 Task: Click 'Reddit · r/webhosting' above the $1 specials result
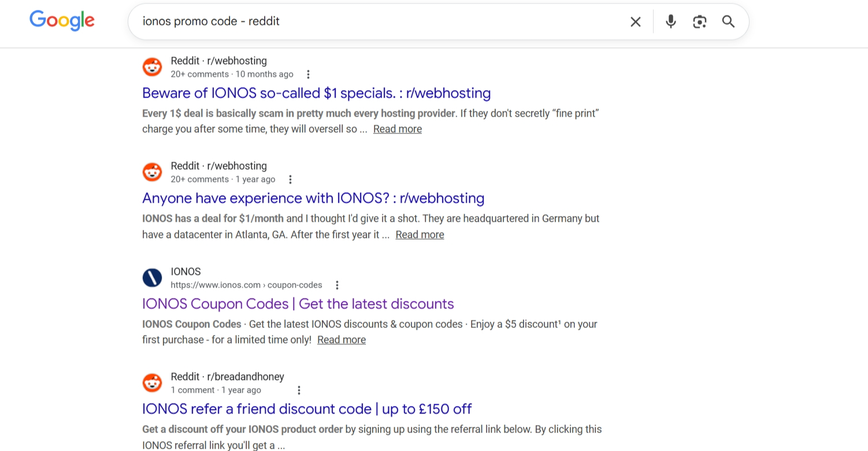point(219,61)
